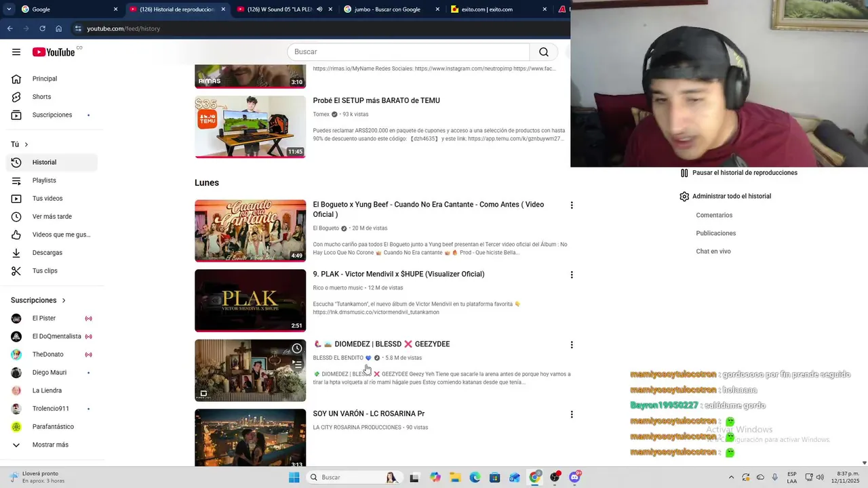
Task: Open El DoQmentalista channel subscription
Action: pyautogui.click(x=52, y=337)
